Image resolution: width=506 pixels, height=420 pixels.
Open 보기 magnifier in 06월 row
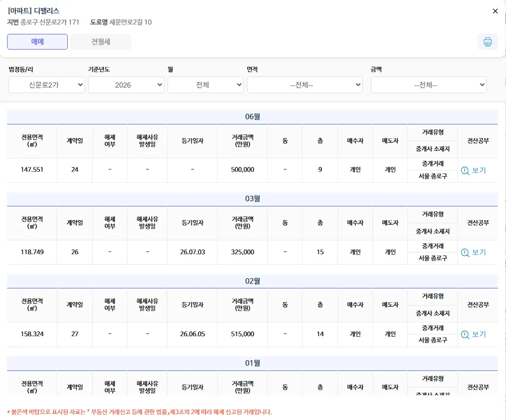pos(473,171)
